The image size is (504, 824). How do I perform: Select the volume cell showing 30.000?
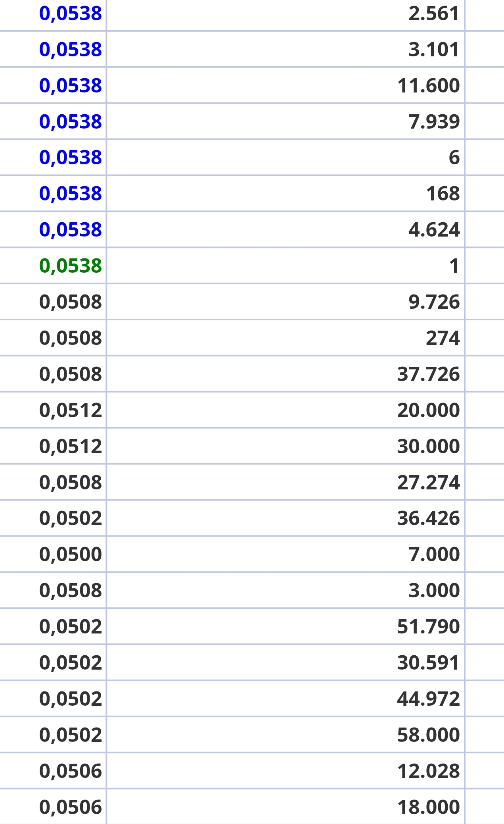click(428, 446)
